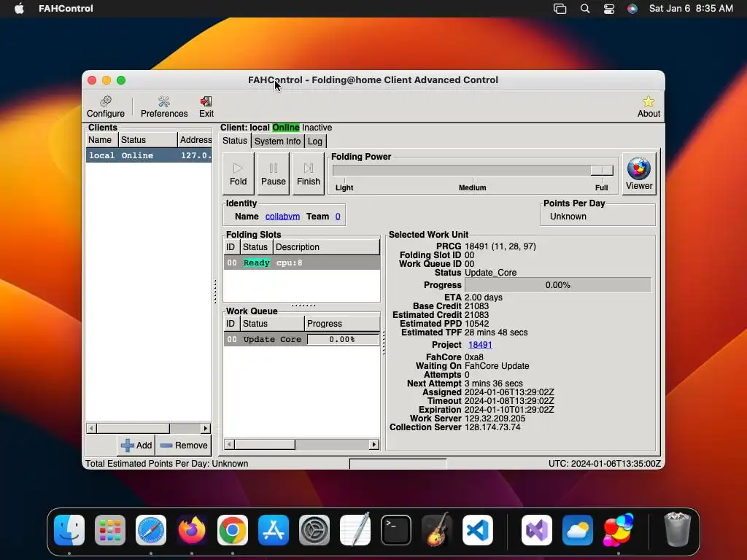Open the Folding@home app in the Dock
747x560 pixels.
tap(619, 529)
